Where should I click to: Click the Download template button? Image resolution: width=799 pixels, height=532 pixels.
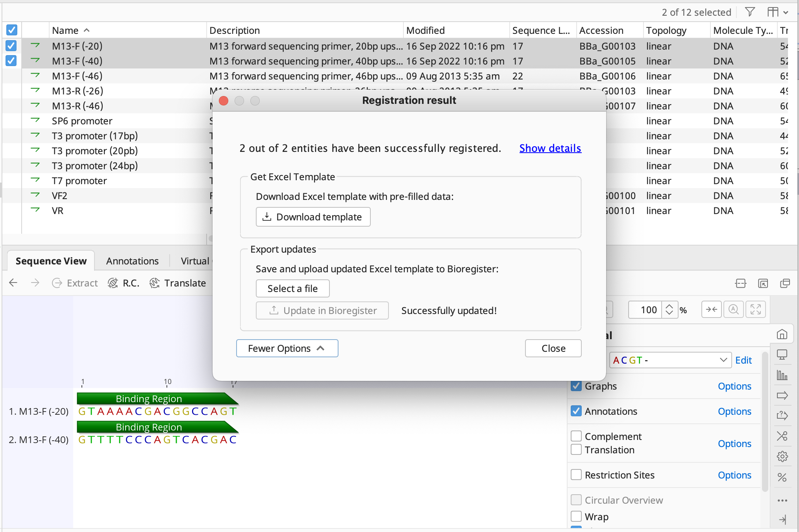[313, 217]
